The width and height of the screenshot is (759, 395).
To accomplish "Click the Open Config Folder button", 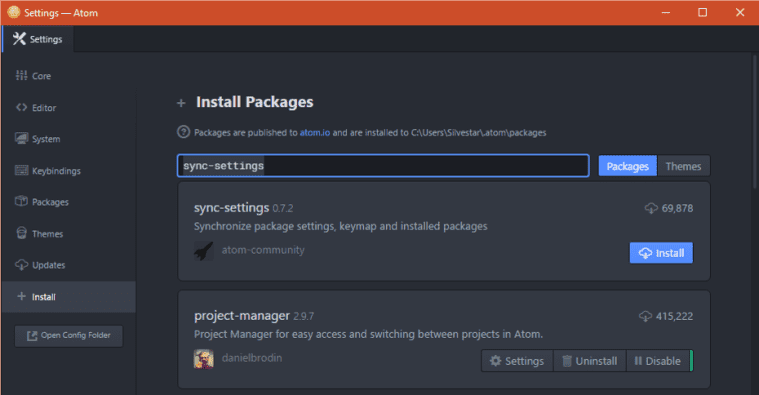I will pos(69,335).
